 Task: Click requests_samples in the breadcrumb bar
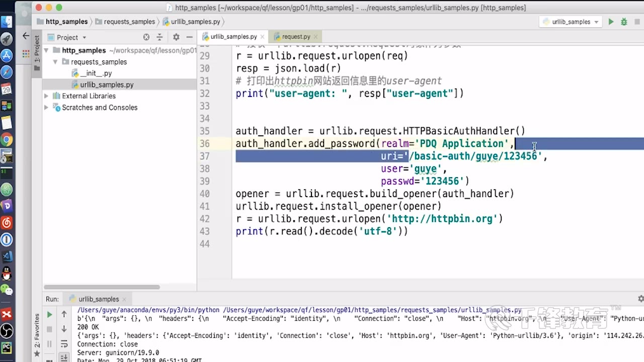[129, 22]
